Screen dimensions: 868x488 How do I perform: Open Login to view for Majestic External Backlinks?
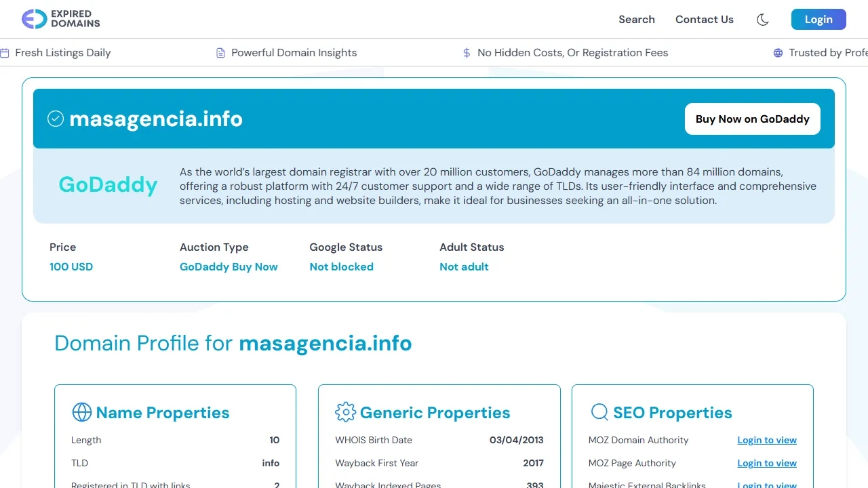[x=767, y=485]
